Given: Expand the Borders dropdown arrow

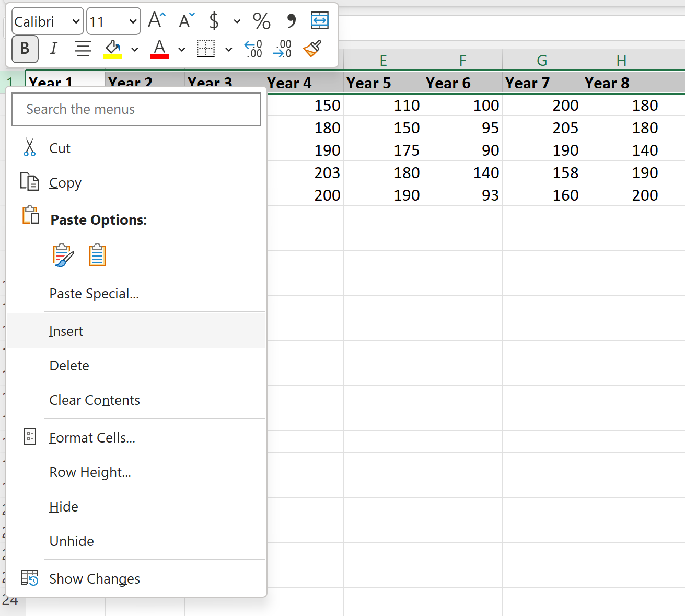Looking at the screenshot, I should 228,49.
